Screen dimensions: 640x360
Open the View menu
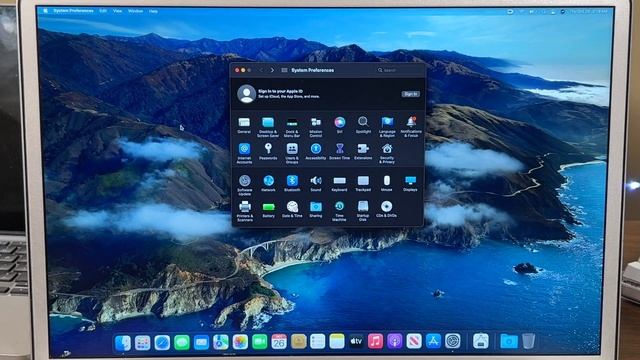(118, 11)
